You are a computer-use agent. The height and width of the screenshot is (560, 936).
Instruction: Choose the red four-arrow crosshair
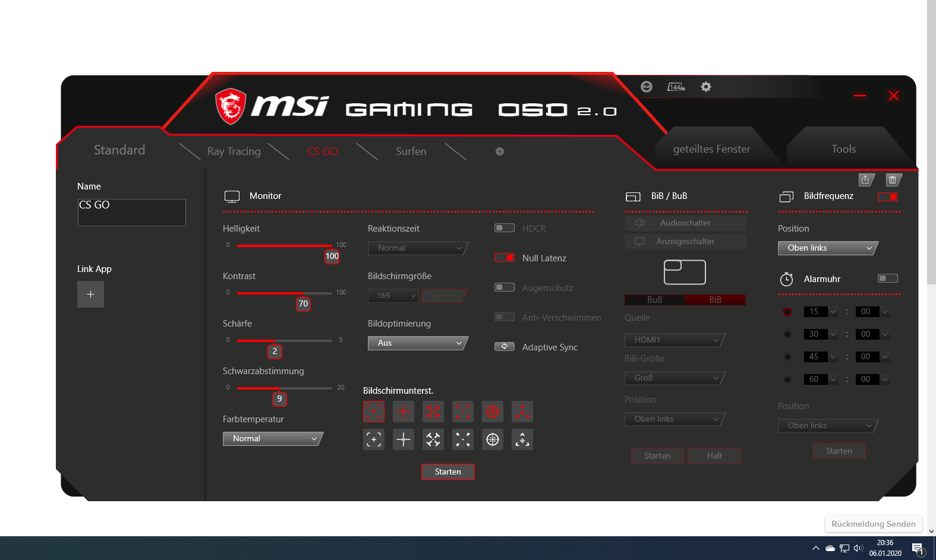tap(433, 411)
